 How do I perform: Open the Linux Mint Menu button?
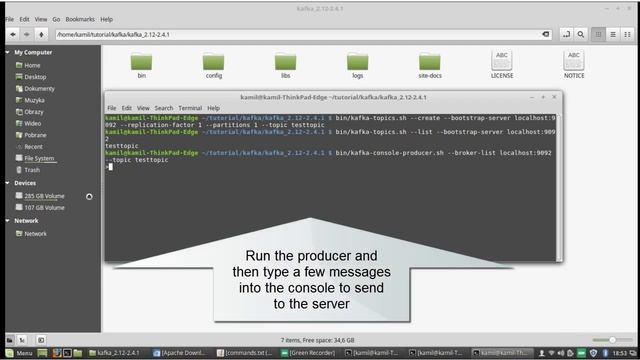pyautogui.click(x=19, y=353)
